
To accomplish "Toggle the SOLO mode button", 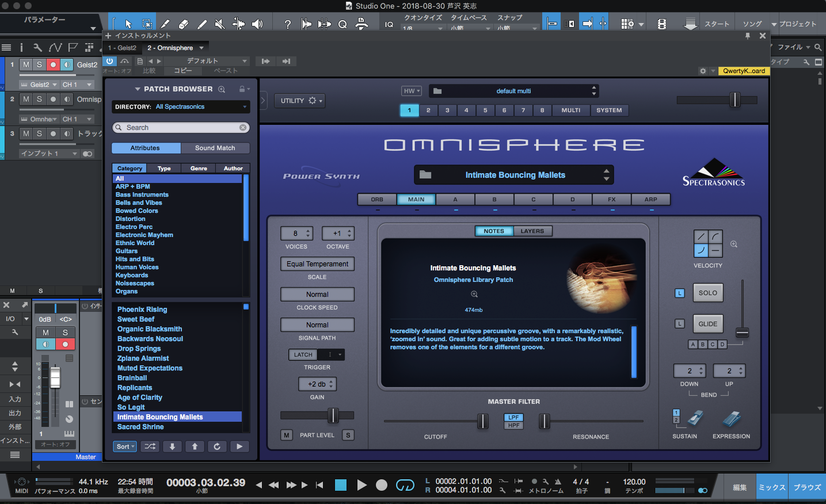I will click(x=708, y=293).
